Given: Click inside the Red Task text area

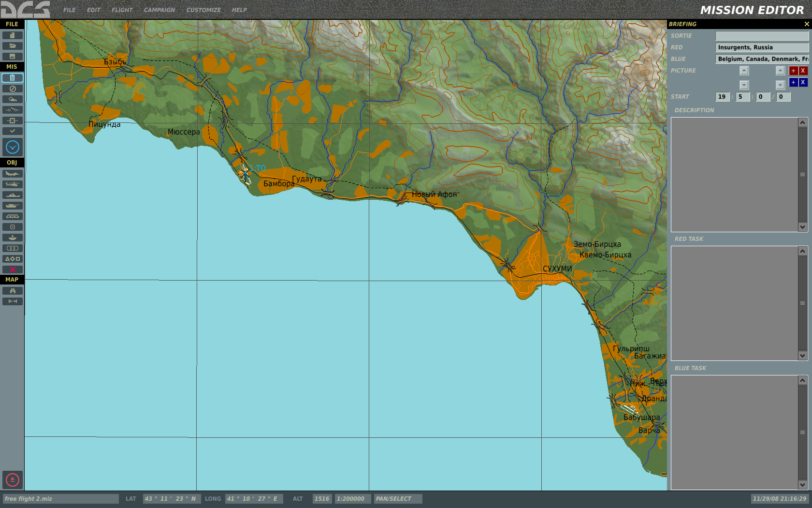Looking at the screenshot, I should (735, 303).
